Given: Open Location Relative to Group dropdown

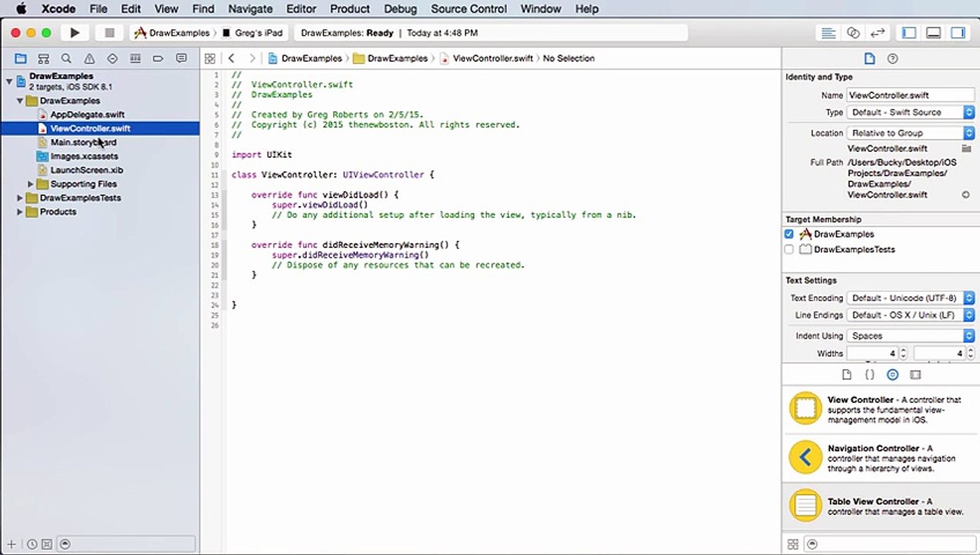Looking at the screenshot, I should pyautogui.click(x=911, y=133).
